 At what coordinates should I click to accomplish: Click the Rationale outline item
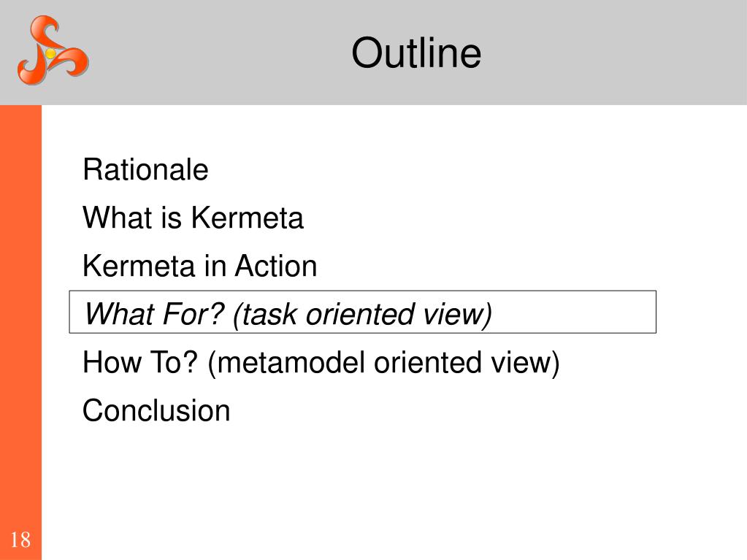pos(145,169)
